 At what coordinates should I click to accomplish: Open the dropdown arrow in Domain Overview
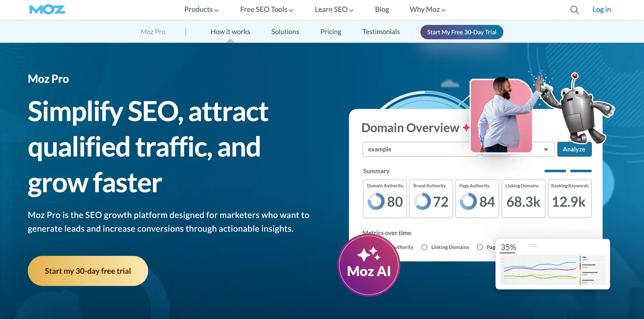pyautogui.click(x=545, y=149)
